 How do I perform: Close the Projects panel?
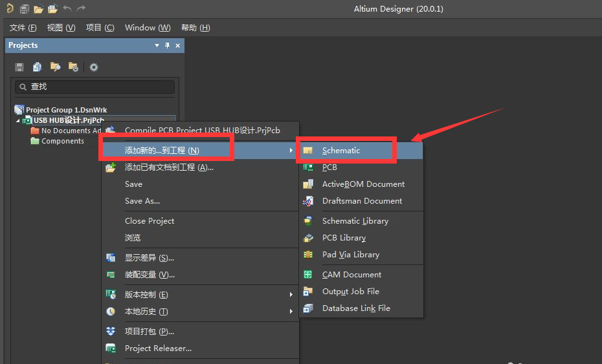[x=178, y=46]
